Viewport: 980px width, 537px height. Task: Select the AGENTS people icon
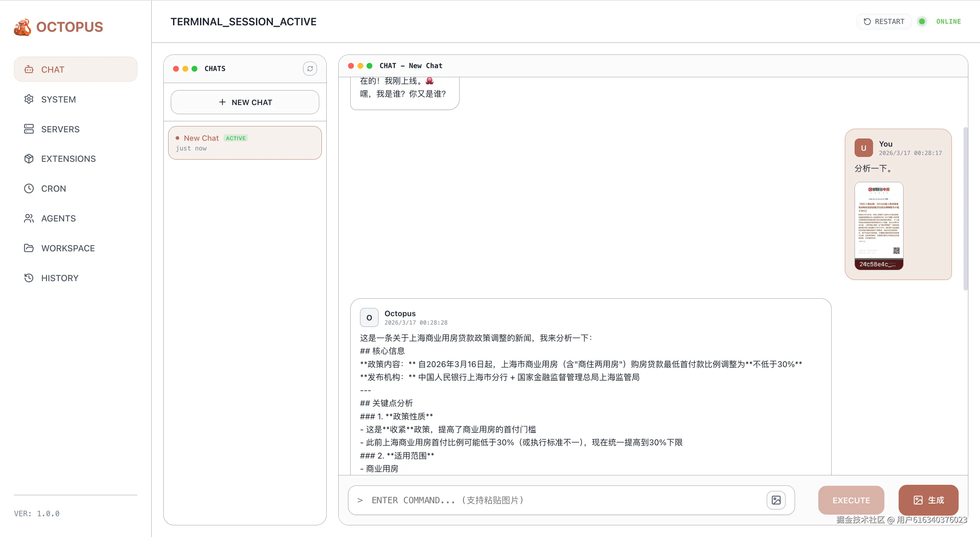29,218
